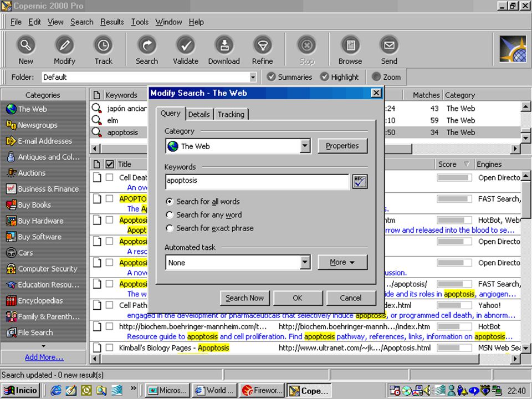Expand the Automated task dropdown
This screenshot has height=399, width=532.
305,262
